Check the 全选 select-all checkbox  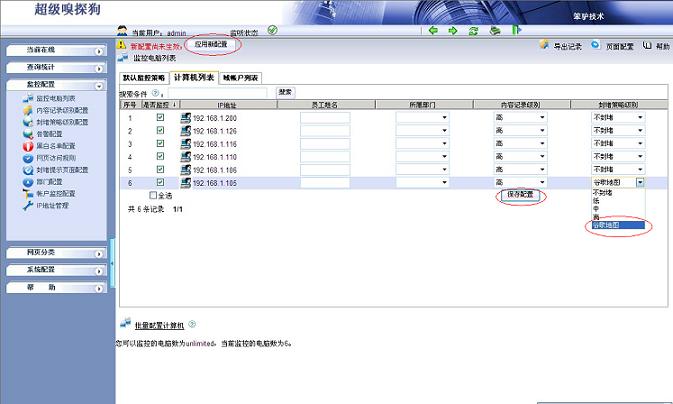pyautogui.click(x=153, y=196)
